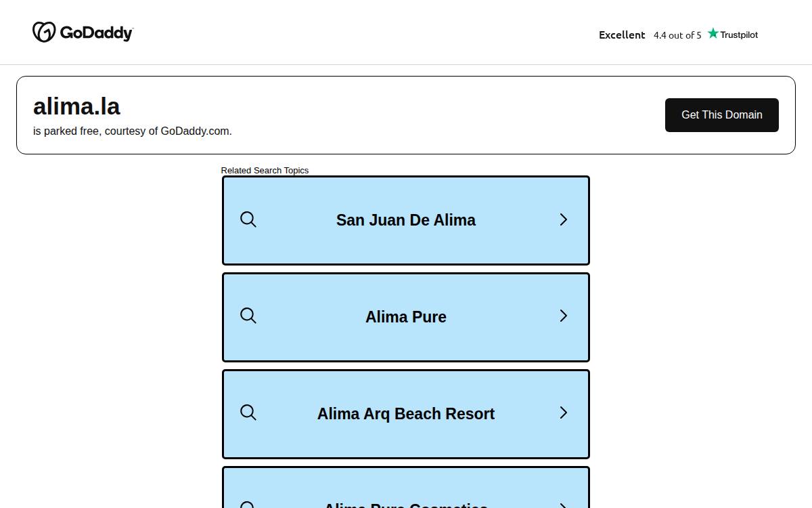Click the parked free courtesy of GoDaddy.com text
Screen dimensions: 812x508
coord(133,131)
